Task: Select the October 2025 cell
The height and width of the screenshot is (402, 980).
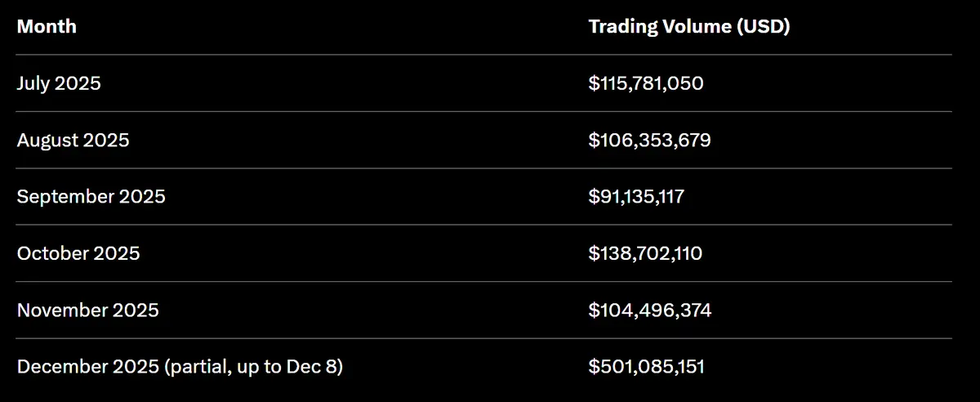Action: click(x=78, y=253)
